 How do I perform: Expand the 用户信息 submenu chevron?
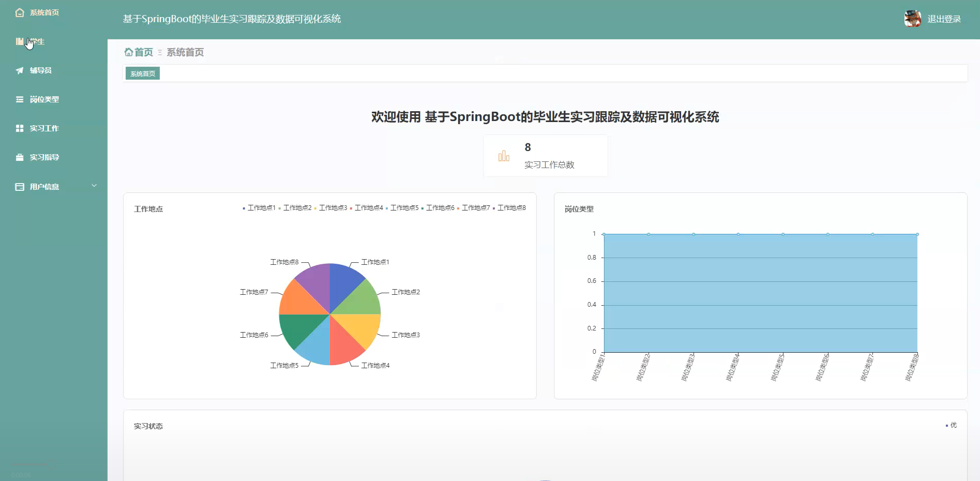(94, 186)
